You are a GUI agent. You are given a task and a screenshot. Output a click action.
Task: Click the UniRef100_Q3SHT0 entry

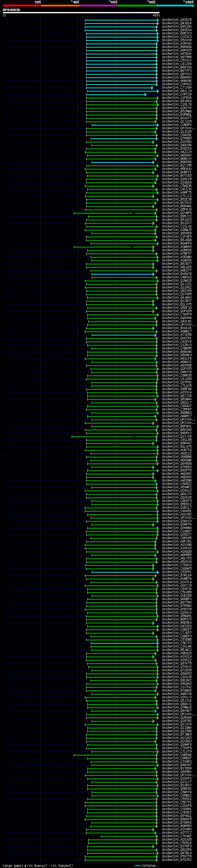(x=177, y=778)
